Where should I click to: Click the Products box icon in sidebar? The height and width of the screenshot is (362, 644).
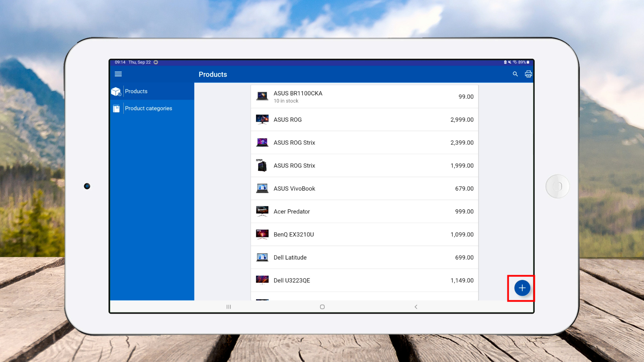click(116, 92)
